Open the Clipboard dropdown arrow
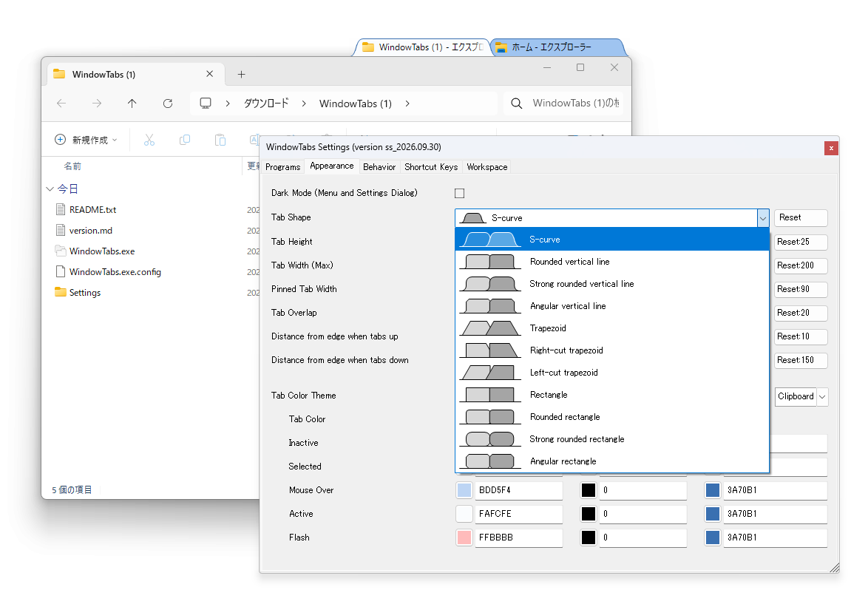Image resolution: width=868 pixels, height=607 pixels. (x=822, y=396)
